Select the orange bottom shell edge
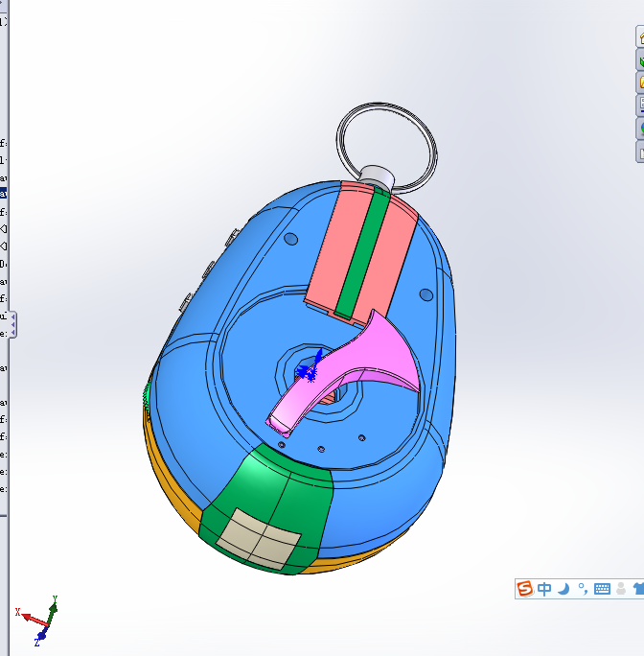Viewport: 644px width, 656px height. [168, 477]
